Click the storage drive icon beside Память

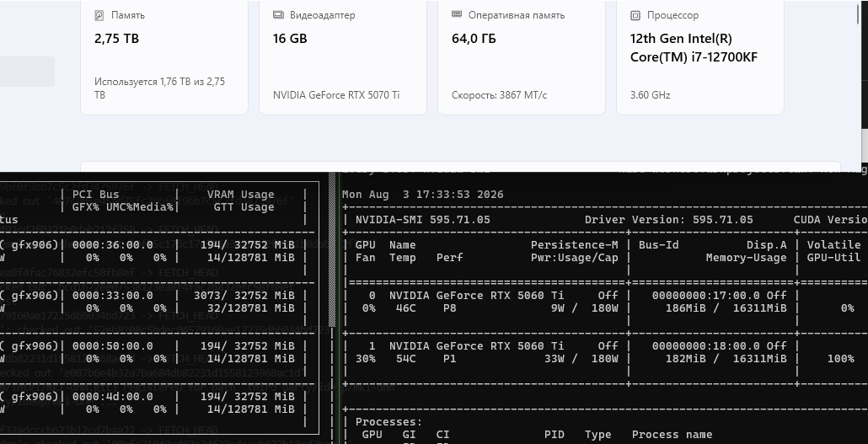pyautogui.click(x=99, y=15)
